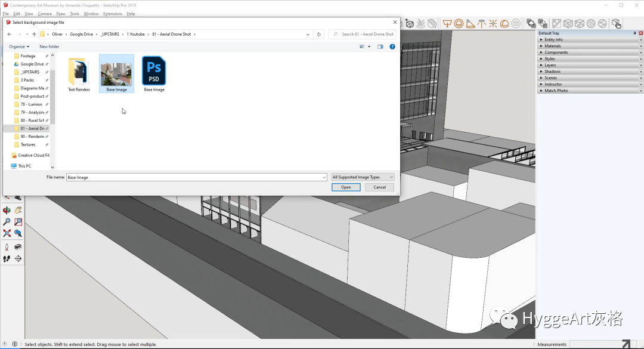Image resolution: width=644 pixels, height=349 pixels.
Task: Click the refresh button in address bar
Action: [x=318, y=34]
